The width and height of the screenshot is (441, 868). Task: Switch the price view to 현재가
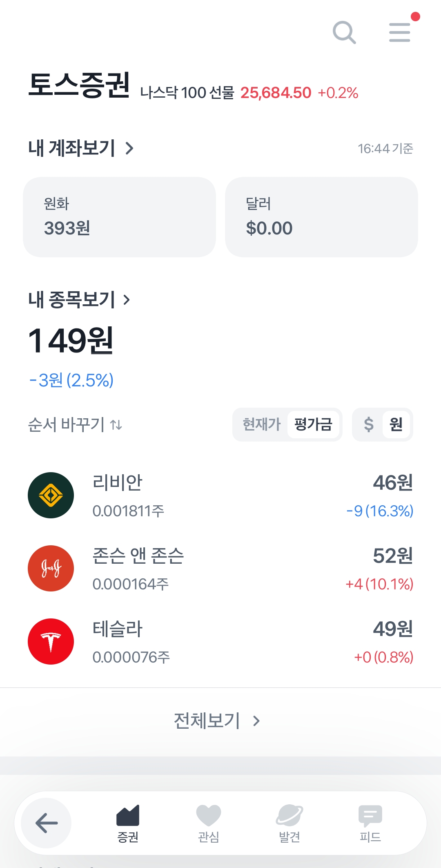(261, 424)
